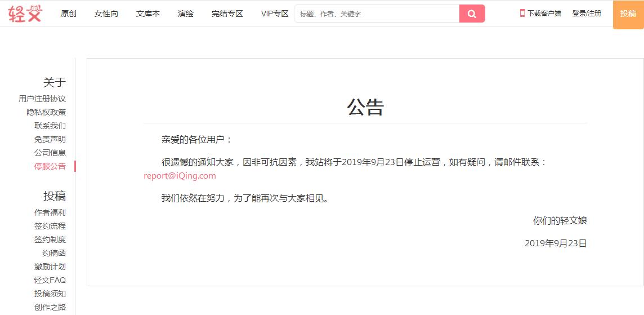This screenshot has height=315, width=644.
Task: View 签约制度 sidebar link
Action: point(50,239)
